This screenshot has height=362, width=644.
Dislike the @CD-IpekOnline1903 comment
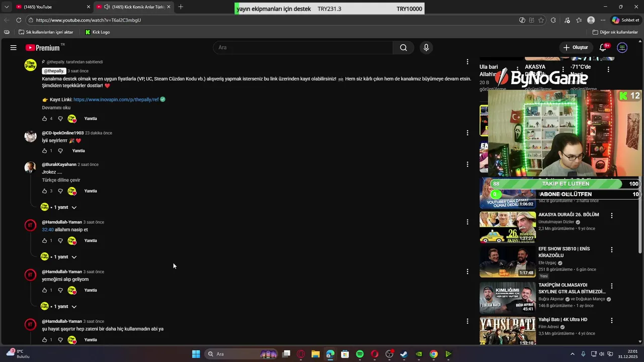click(60, 151)
